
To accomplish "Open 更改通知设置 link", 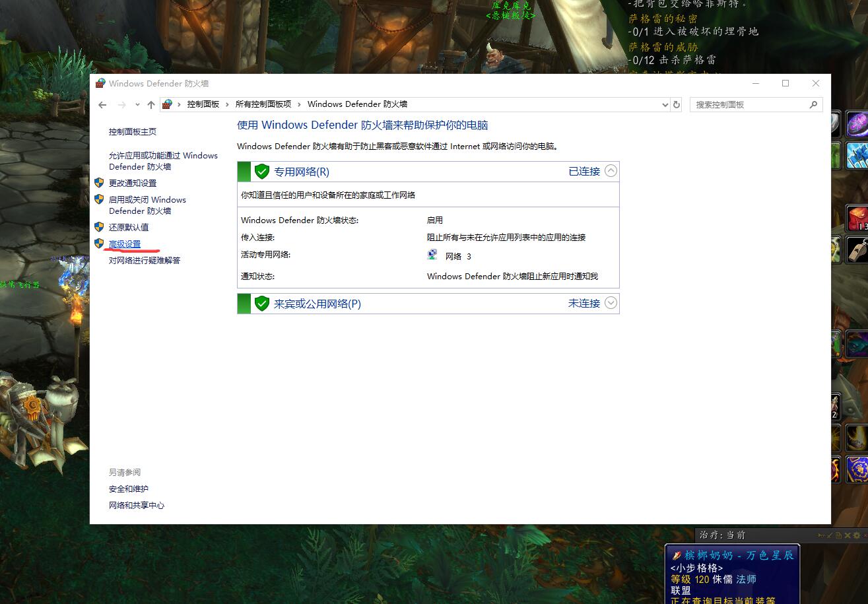I will coord(133,184).
